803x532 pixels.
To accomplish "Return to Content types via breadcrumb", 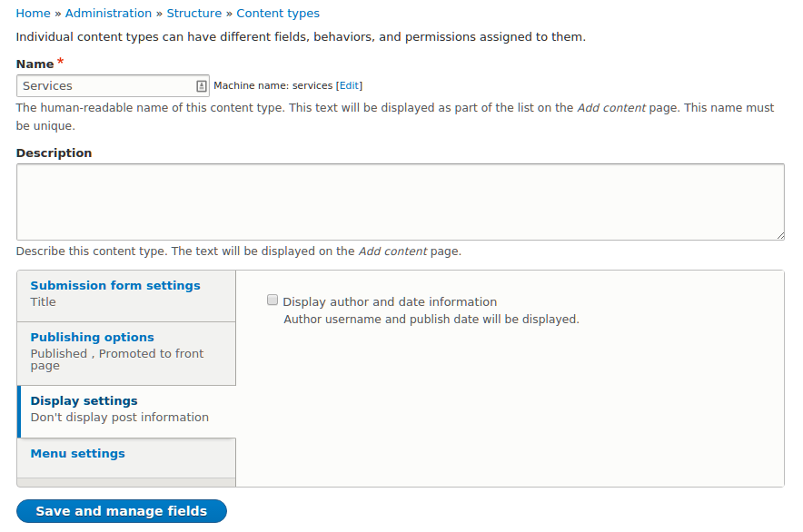I will pos(278,14).
